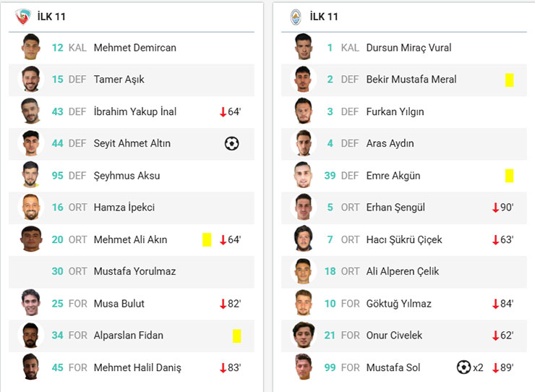Click Erhan Şengül's red substitution arrow
The image size is (535, 392).
(495, 208)
